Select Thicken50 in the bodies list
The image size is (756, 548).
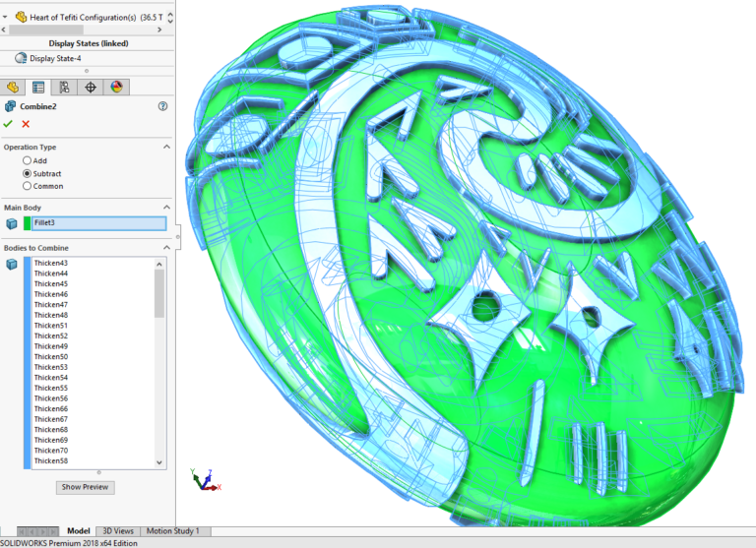[x=51, y=356]
